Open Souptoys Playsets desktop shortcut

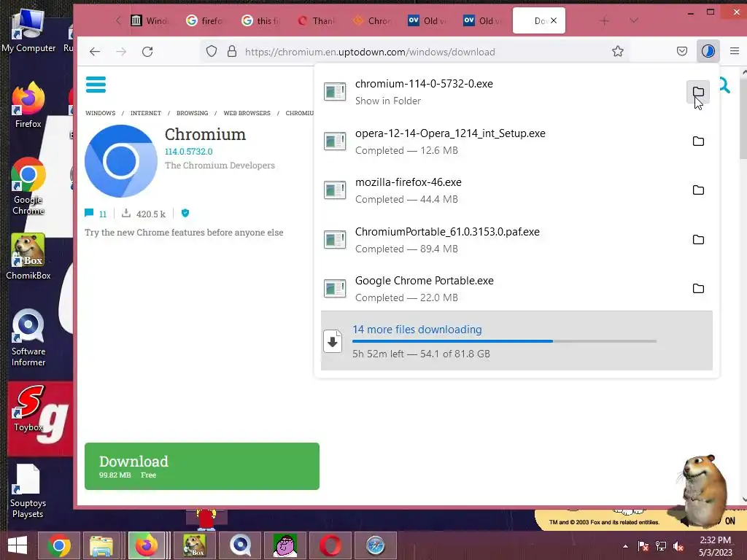tap(28, 491)
